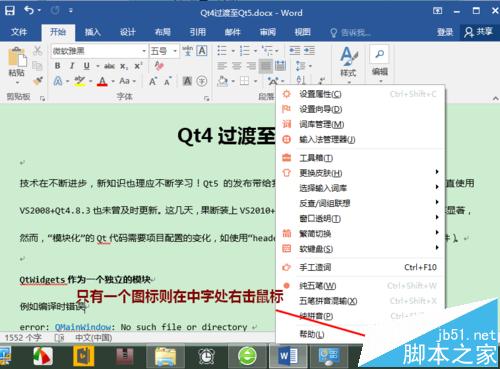The width and height of the screenshot is (500, 369).
Task: Select 五笔拼音混输(X) input mode
Action: pyautogui.click(x=360, y=301)
